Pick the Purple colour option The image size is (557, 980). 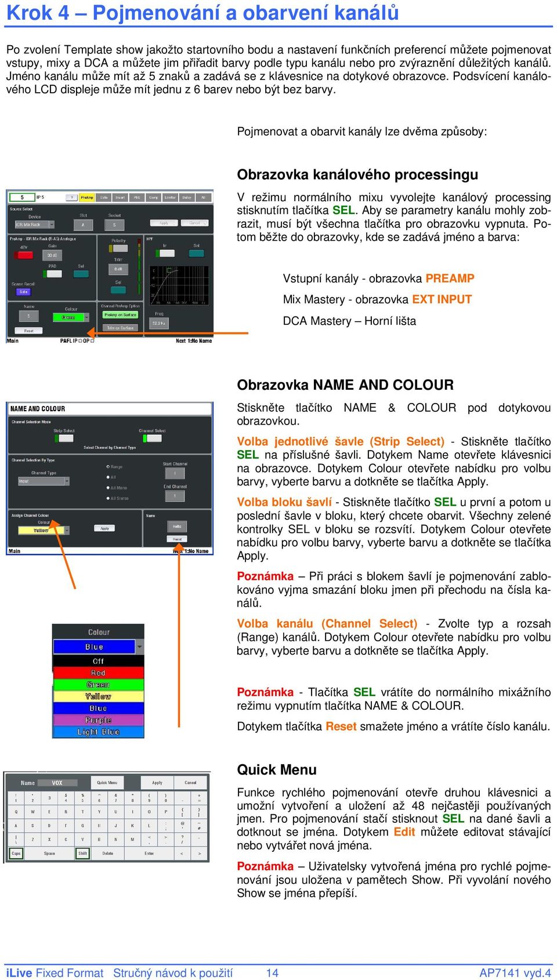coord(98,720)
